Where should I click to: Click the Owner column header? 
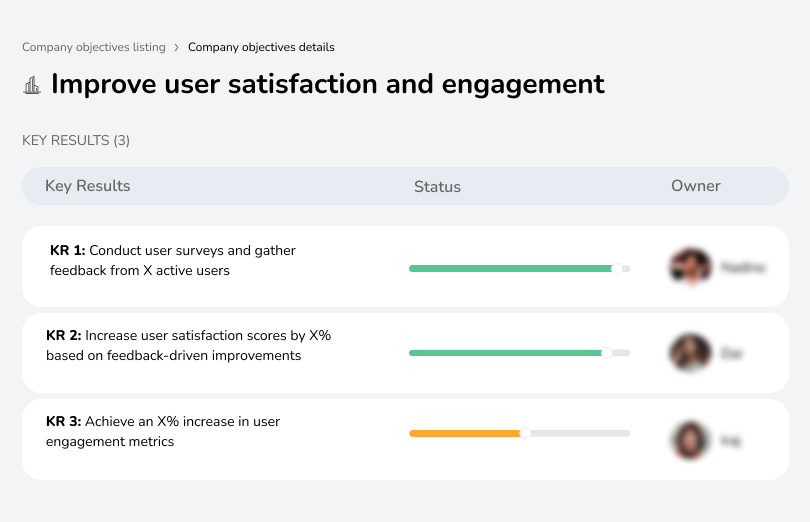click(x=695, y=186)
